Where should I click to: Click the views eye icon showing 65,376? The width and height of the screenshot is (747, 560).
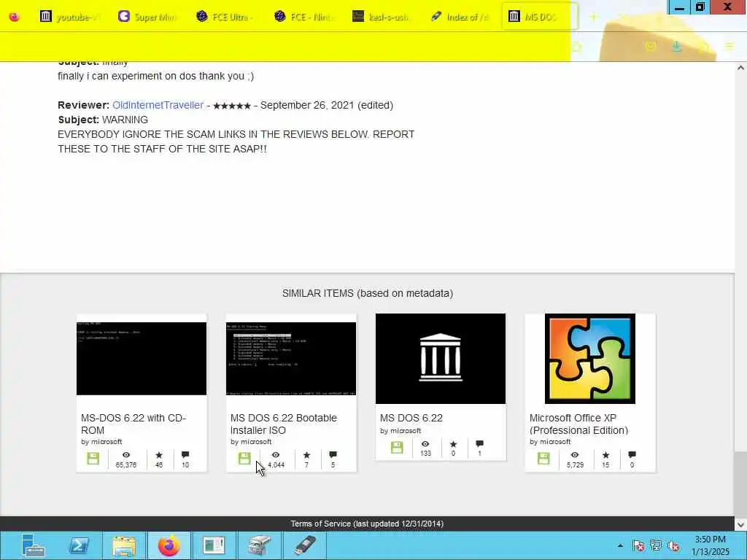(125, 455)
